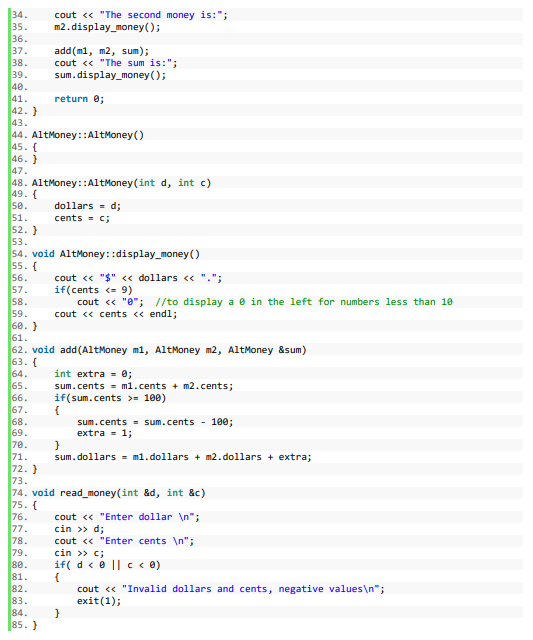Viewport: 533px width, 640px height.
Task: Click the return 0; statement
Action: click(79, 99)
